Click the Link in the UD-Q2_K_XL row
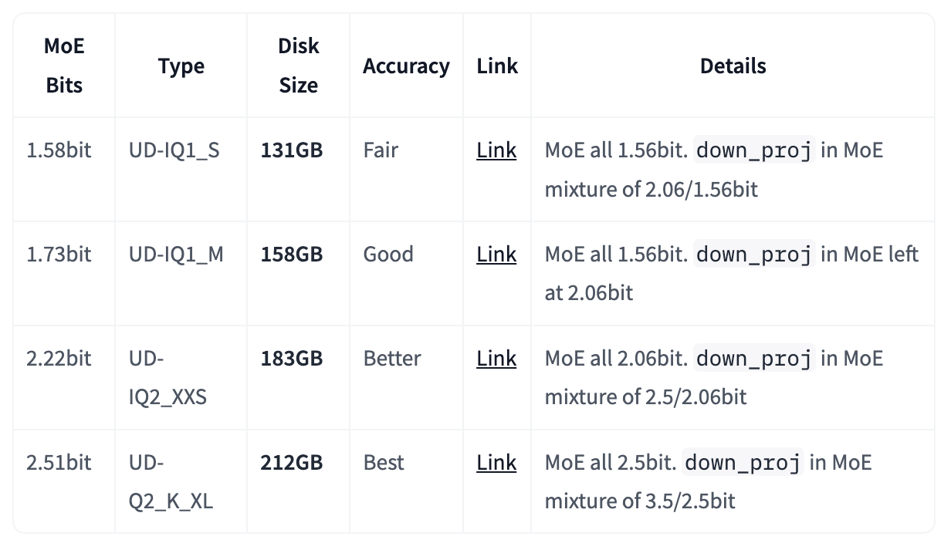 (496, 463)
